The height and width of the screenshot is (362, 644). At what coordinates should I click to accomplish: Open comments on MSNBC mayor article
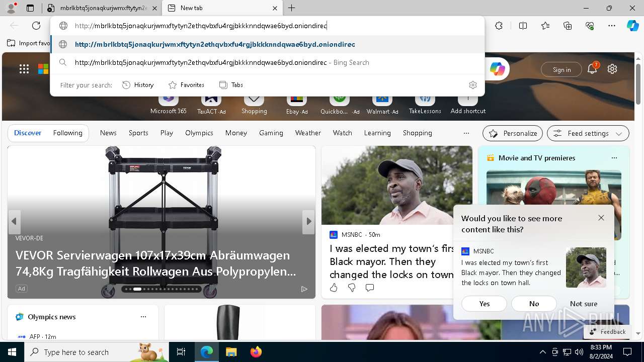[x=370, y=288]
